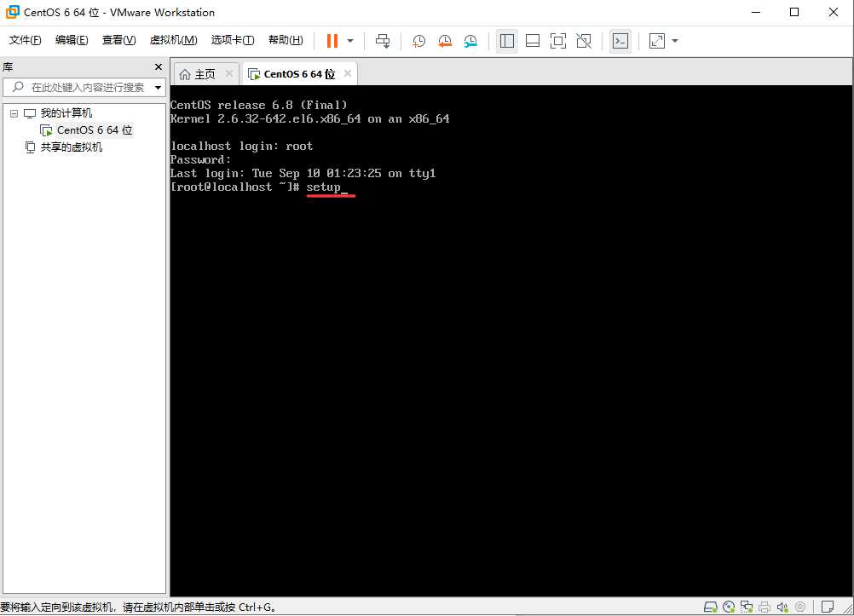Select 我的计算机 in the library tree
The image size is (854, 616).
tap(66, 113)
